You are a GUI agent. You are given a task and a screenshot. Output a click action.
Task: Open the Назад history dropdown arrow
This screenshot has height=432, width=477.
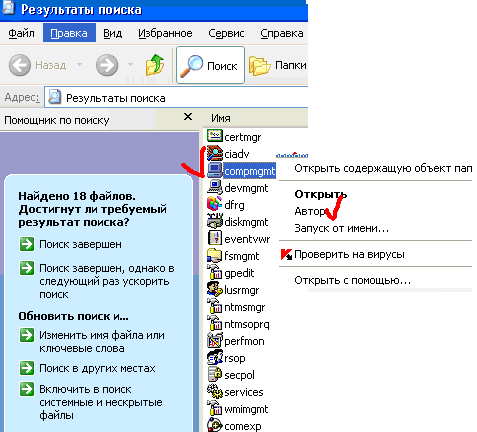(79, 64)
